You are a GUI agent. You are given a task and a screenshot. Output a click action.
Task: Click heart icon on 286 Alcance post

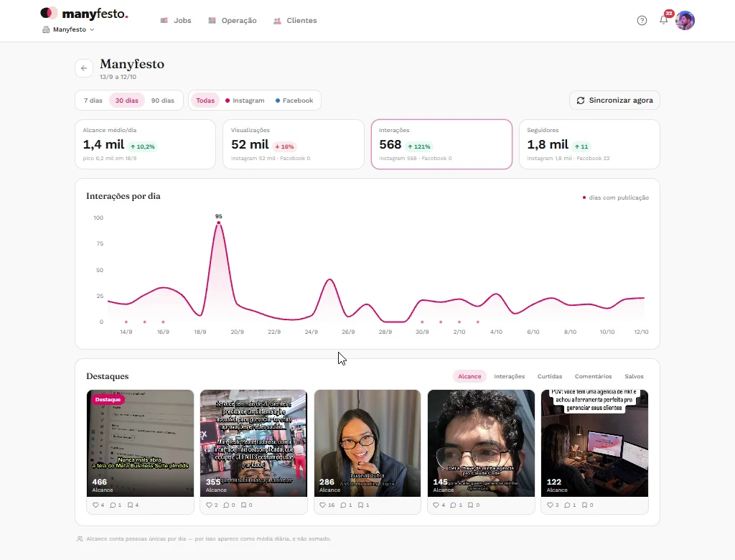tap(322, 505)
